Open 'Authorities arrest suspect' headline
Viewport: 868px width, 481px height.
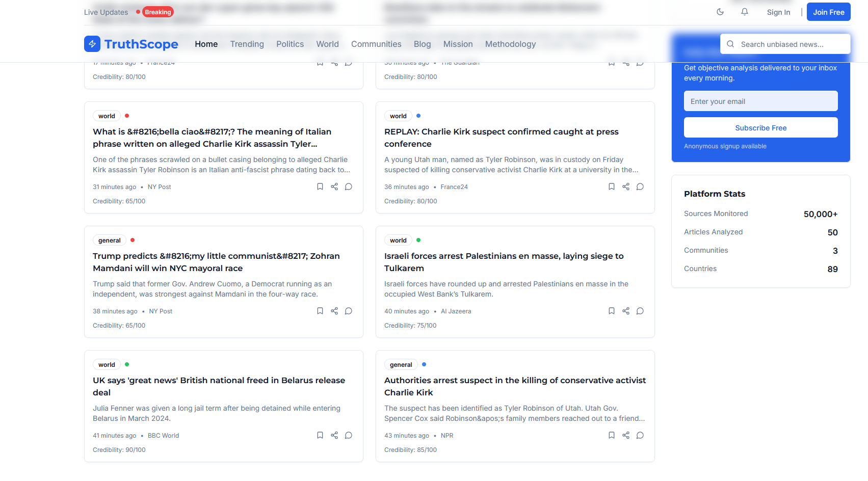515,386
